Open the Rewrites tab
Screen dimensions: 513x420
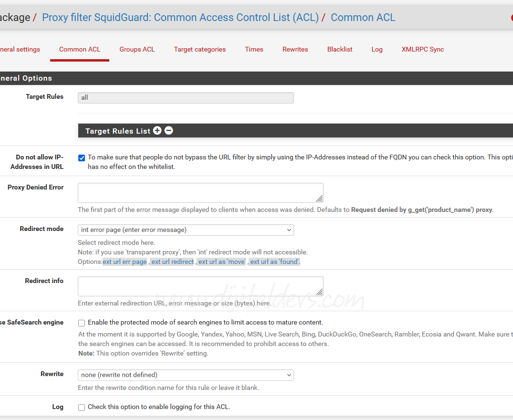click(x=295, y=49)
